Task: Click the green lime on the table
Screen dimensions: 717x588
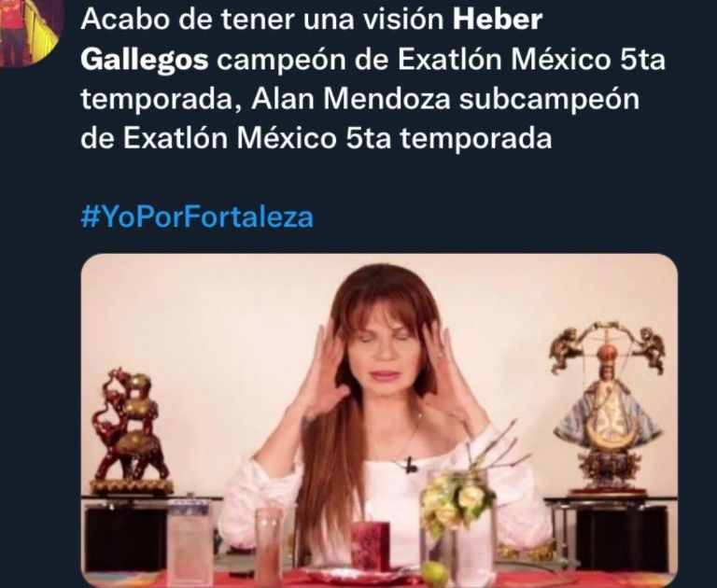Action: [434, 572]
